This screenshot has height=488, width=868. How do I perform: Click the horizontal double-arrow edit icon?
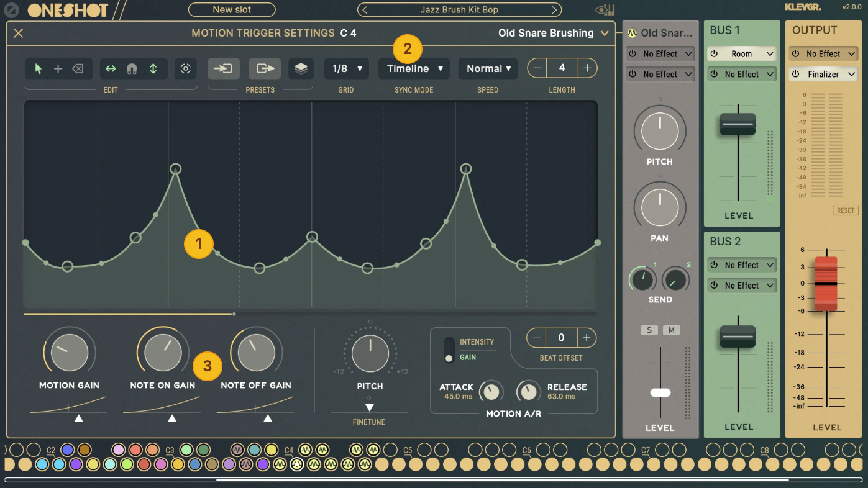coord(111,69)
